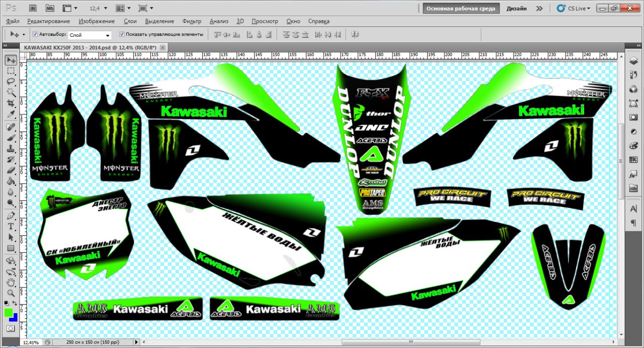The image size is (644, 348).
Task: Select the Path Selection tool
Action: pyautogui.click(x=11, y=237)
